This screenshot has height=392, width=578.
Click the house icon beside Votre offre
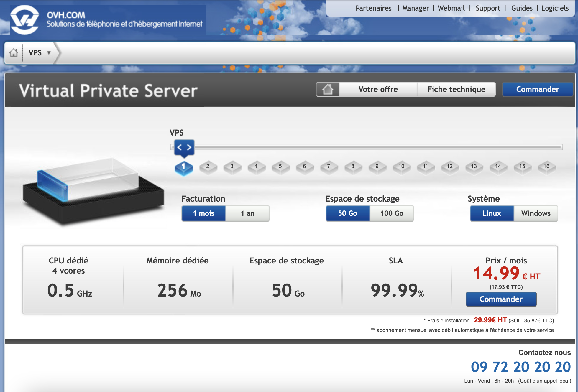click(x=327, y=89)
